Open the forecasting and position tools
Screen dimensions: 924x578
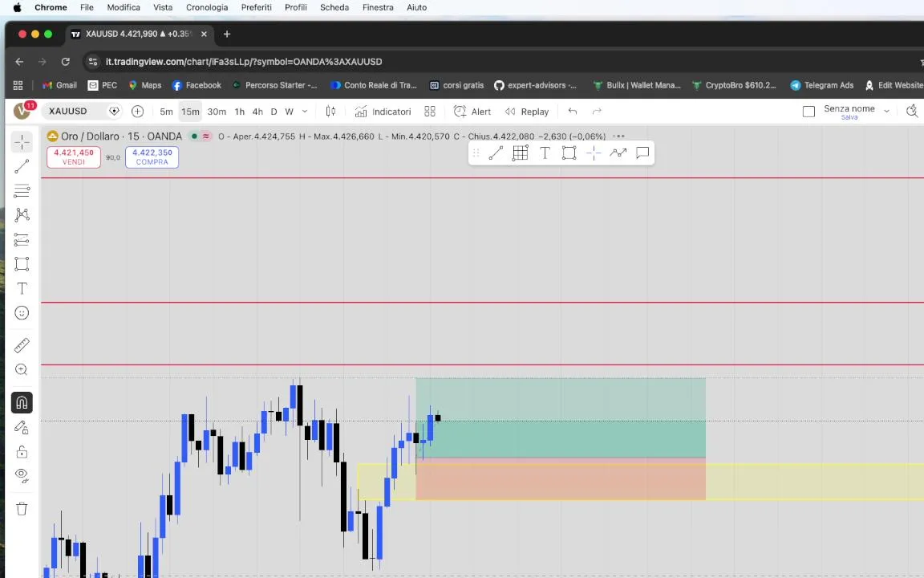coord(22,239)
